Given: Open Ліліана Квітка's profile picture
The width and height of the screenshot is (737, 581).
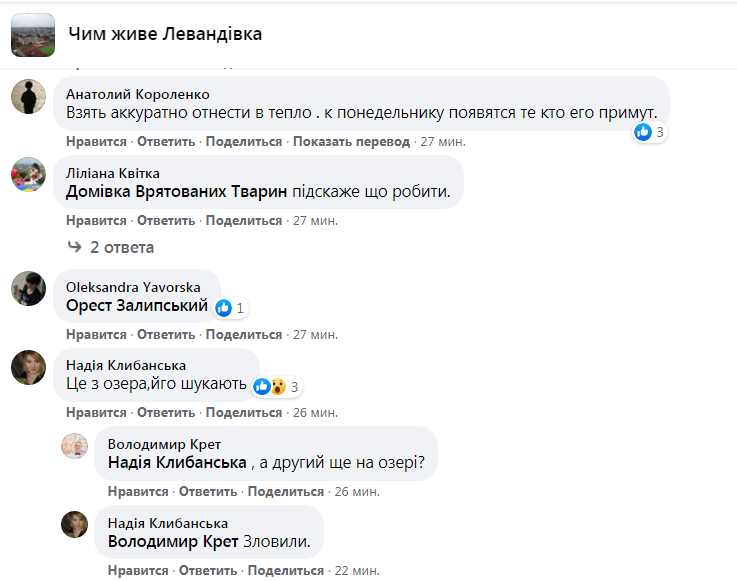Looking at the screenshot, I should click(x=28, y=174).
